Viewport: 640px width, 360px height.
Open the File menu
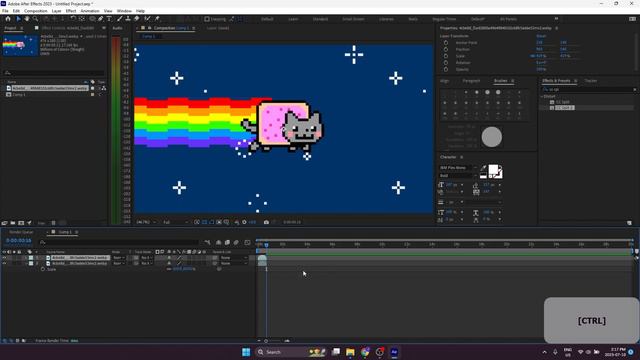point(5,11)
